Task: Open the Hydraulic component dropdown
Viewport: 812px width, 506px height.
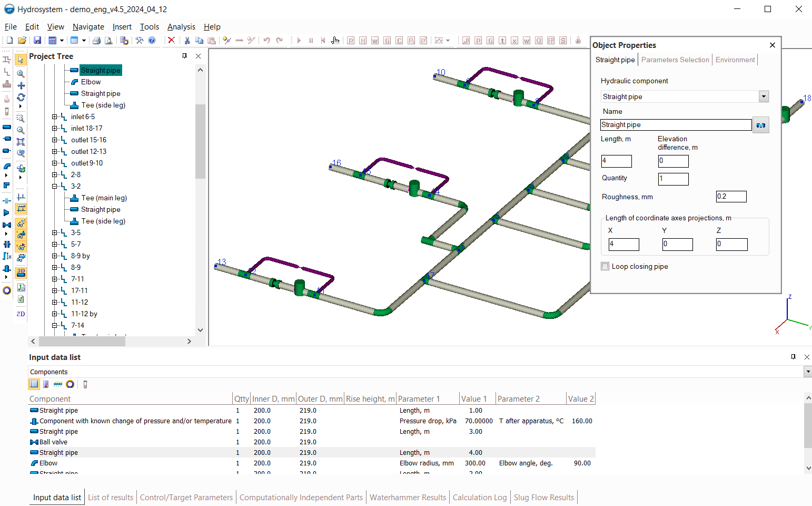Action: click(764, 96)
